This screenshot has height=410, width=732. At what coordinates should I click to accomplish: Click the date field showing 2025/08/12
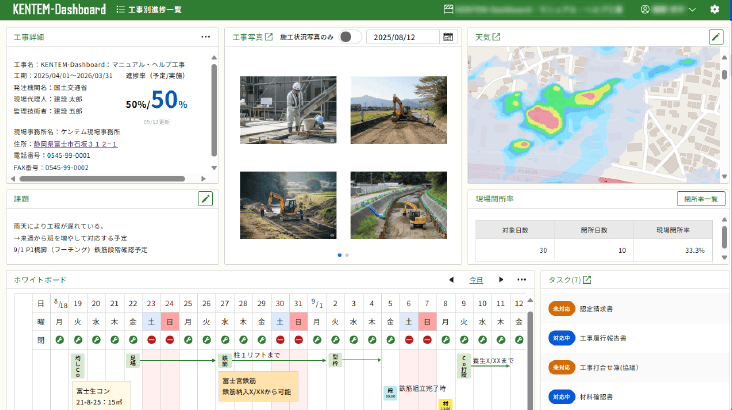click(x=402, y=37)
